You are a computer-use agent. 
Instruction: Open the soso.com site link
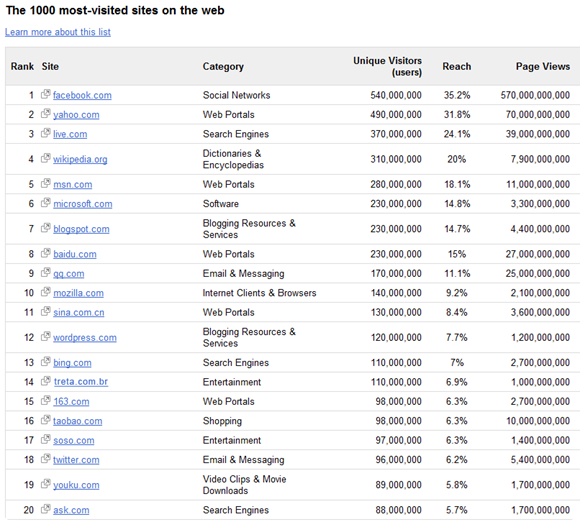point(74,441)
